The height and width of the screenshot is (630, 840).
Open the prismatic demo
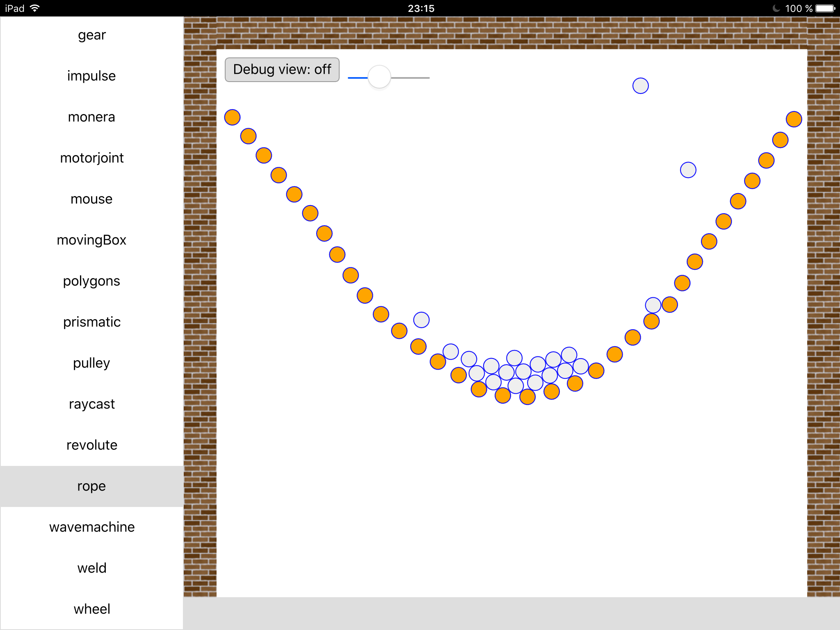point(92,322)
